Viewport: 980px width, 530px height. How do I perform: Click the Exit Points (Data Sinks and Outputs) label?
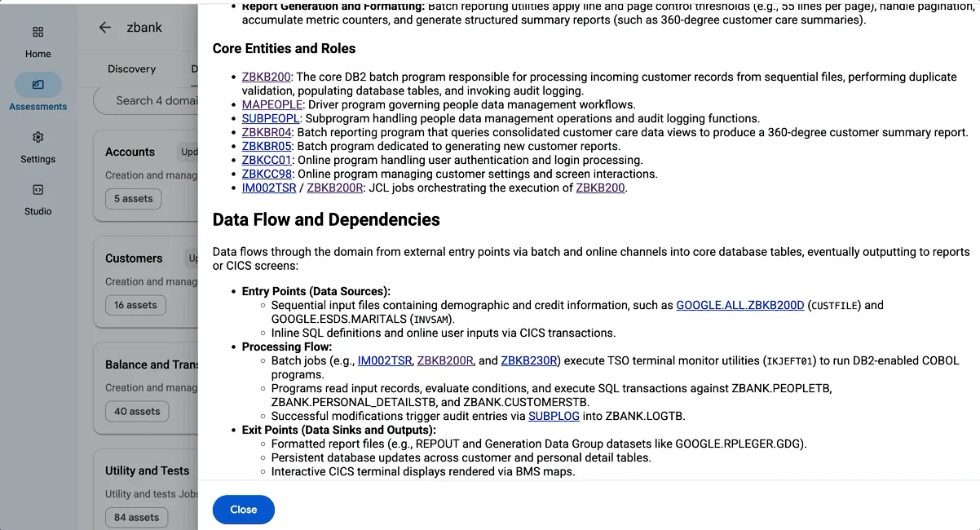click(339, 430)
